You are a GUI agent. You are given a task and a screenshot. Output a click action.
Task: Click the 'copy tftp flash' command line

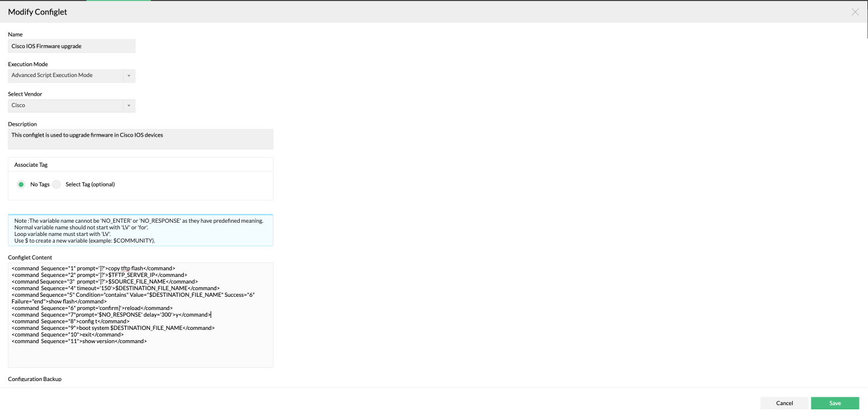coord(93,268)
